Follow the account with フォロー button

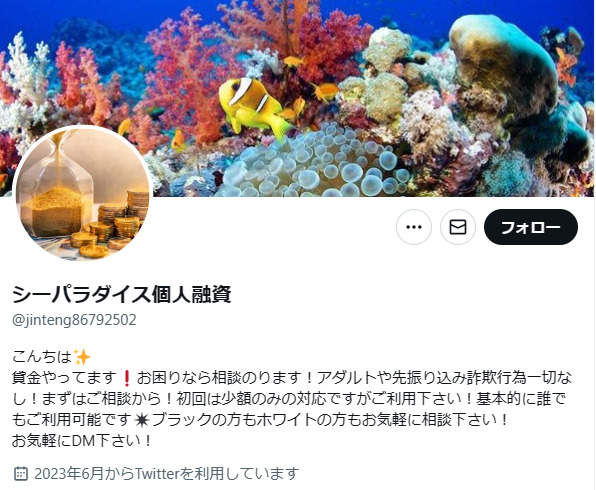pos(531,227)
